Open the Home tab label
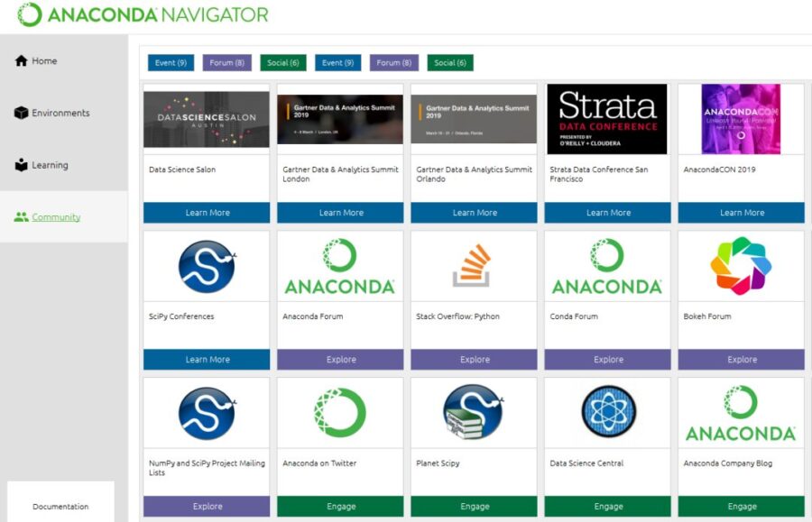This screenshot has height=522, width=812. [x=44, y=61]
